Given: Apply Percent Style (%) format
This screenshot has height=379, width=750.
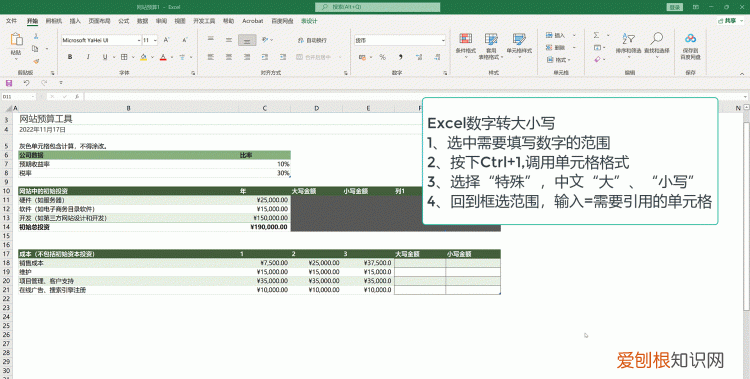Looking at the screenshot, I should (383, 57).
